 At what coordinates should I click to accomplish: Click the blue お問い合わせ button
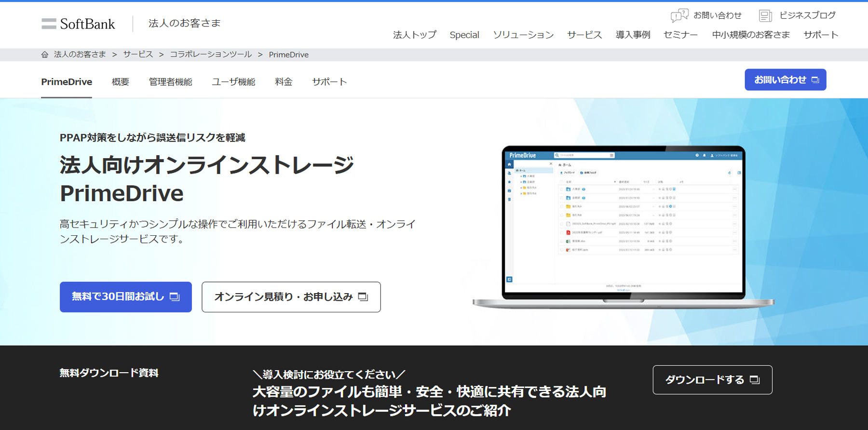(786, 80)
